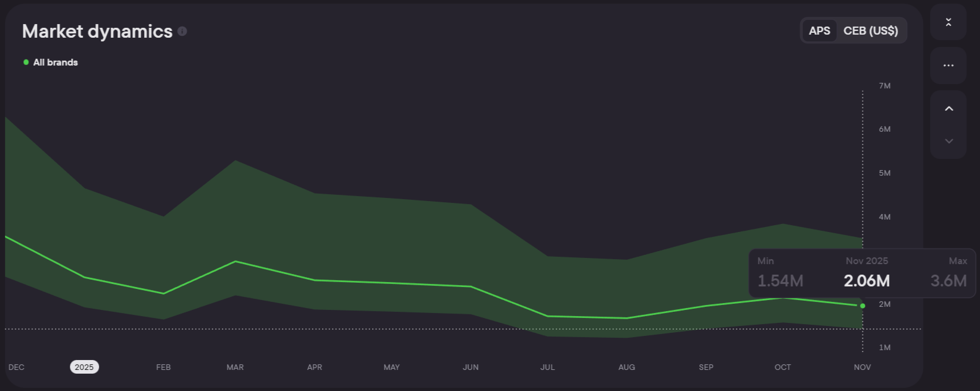Click the 2.06M value in the tooltip
The height and width of the screenshot is (391, 980).
tap(866, 281)
